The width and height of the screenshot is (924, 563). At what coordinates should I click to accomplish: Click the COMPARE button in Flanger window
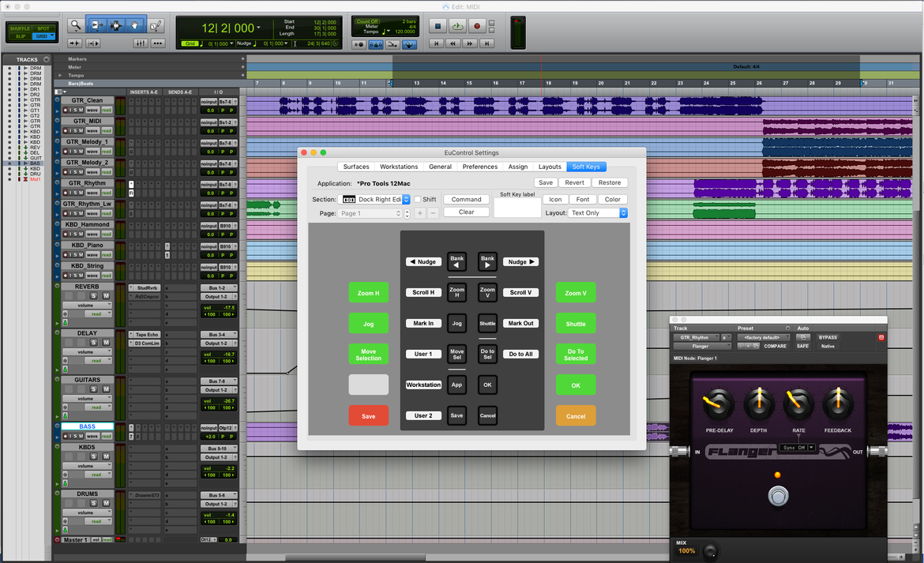coord(775,347)
